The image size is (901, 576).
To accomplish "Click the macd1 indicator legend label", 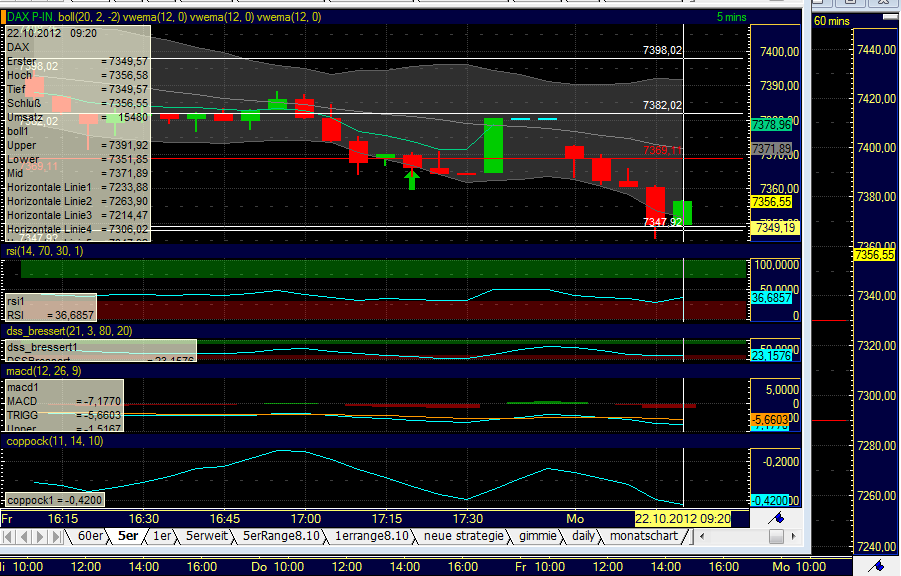I will point(21,387).
